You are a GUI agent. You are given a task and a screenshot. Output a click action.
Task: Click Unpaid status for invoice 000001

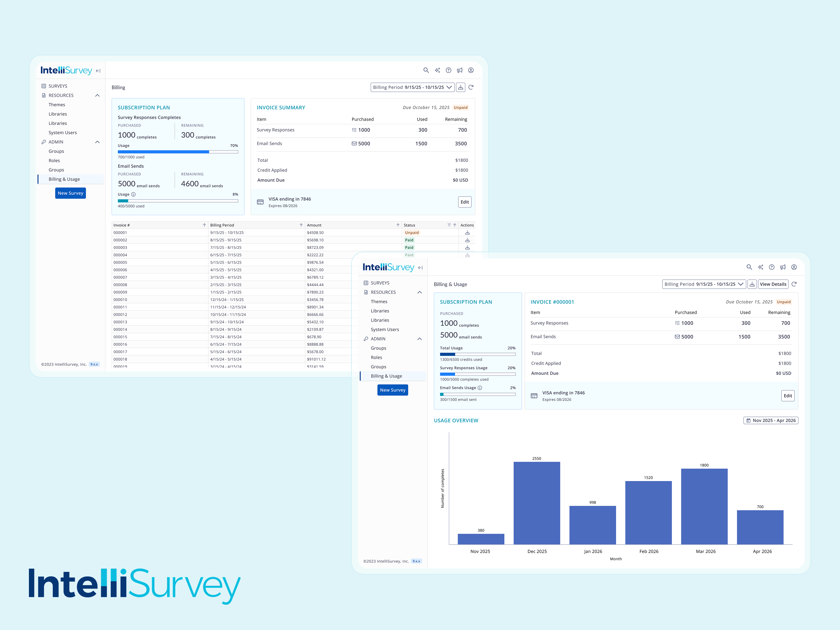click(412, 233)
